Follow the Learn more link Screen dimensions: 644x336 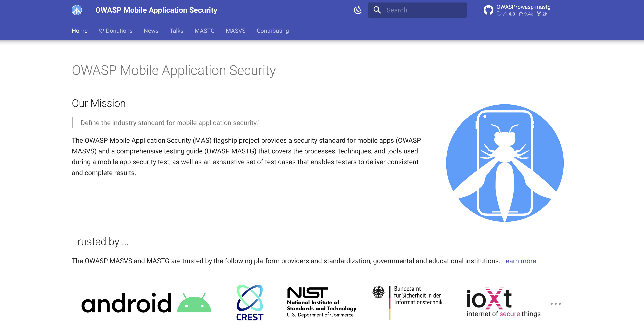point(519,261)
